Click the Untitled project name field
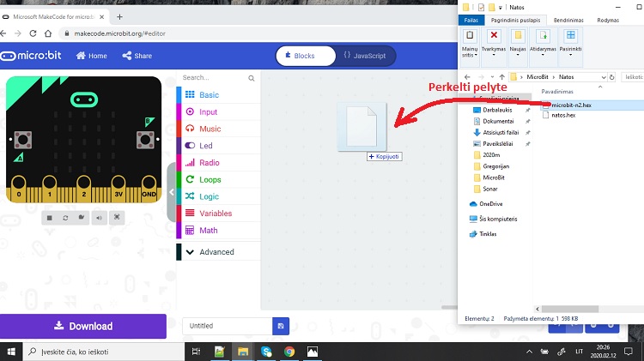This screenshot has height=361, width=644. [x=228, y=326]
